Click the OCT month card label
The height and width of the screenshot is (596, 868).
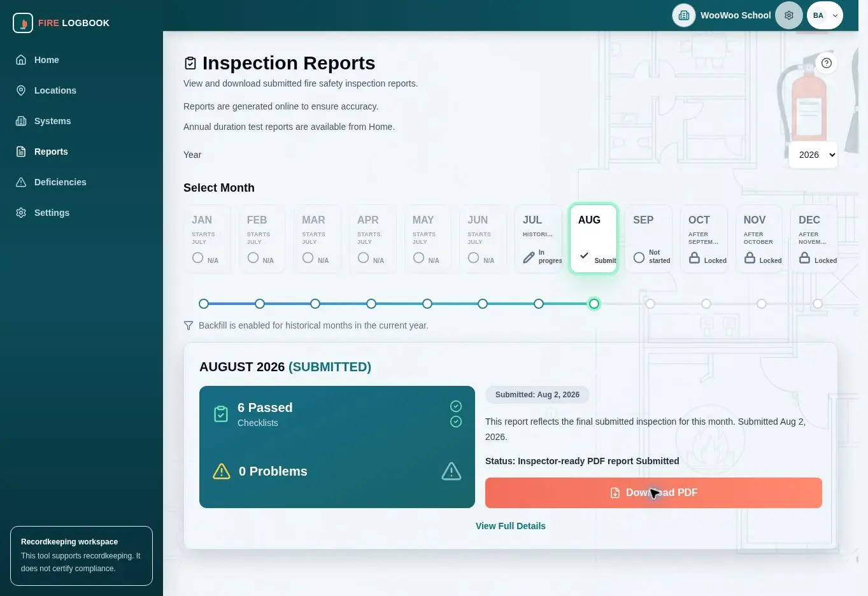click(699, 220)
